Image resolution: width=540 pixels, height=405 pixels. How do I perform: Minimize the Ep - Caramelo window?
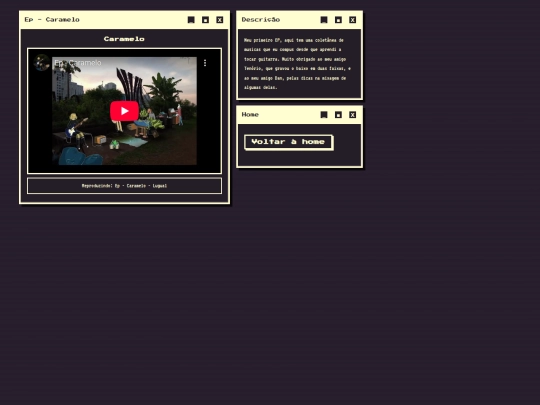[x=191, y=20]
